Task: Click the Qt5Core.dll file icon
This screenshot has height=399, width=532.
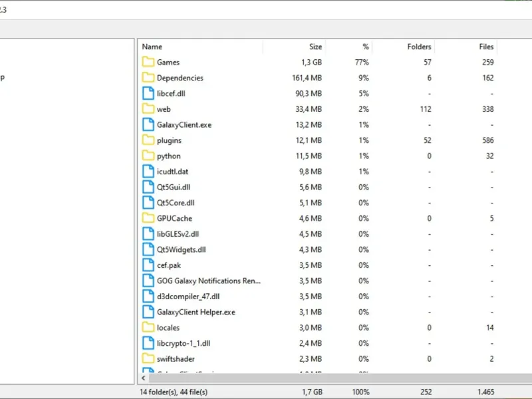Action: click(x=148, y=203)
